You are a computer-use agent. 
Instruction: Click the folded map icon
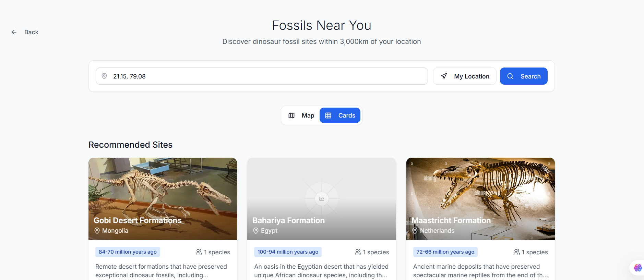[291, 115]
